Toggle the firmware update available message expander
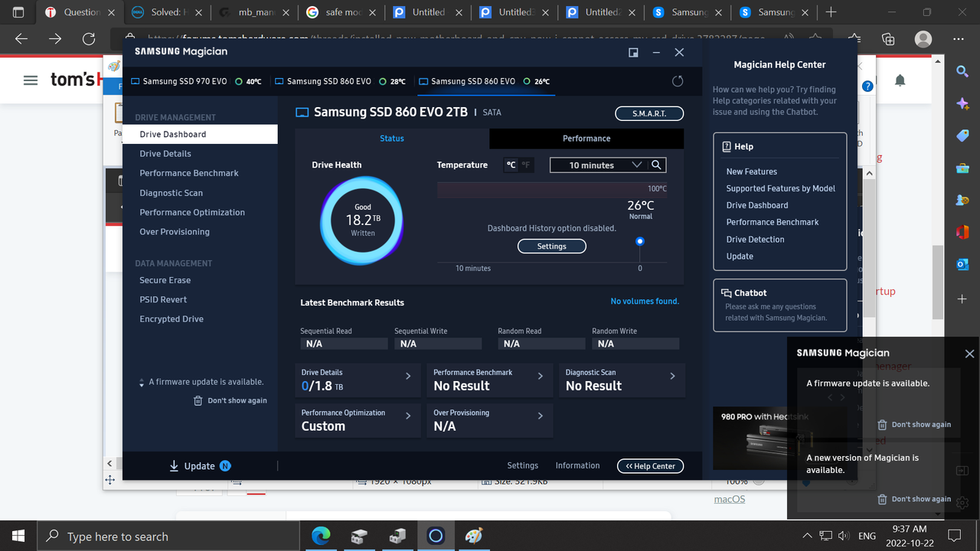The image size is (980, 551). click(142, 382)
